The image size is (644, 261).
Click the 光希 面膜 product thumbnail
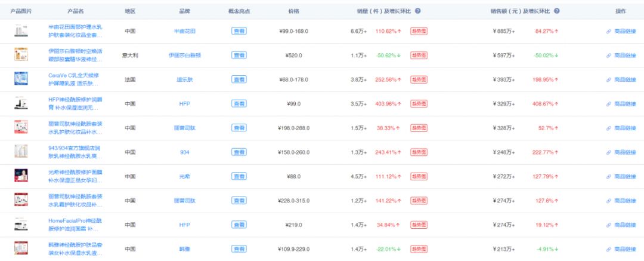[21, 176]
